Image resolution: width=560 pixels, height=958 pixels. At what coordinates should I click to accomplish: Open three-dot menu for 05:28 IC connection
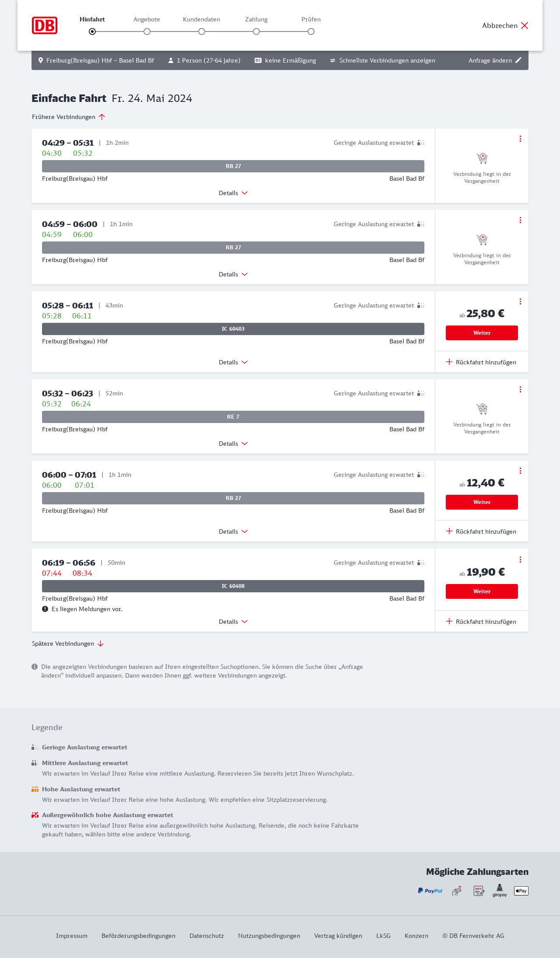pyautogui.click(x=520, y=301)
